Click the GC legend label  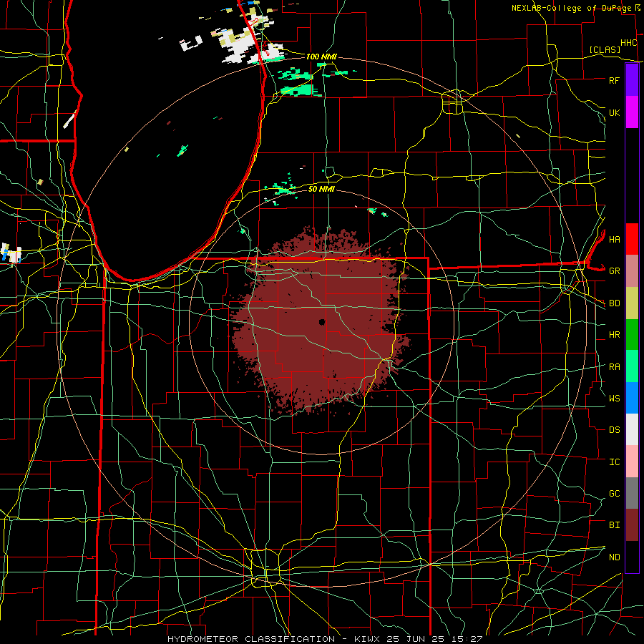click(614, 494)
